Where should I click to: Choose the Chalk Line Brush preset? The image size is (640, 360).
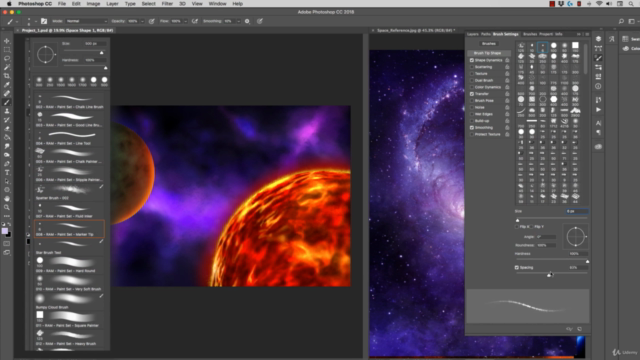[x=69, y=102]
